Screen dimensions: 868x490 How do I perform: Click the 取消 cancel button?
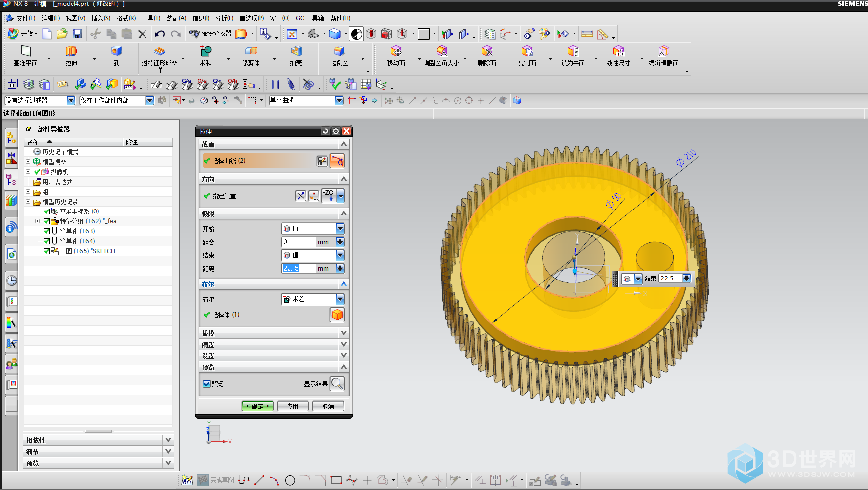click(x=328, y=406)
